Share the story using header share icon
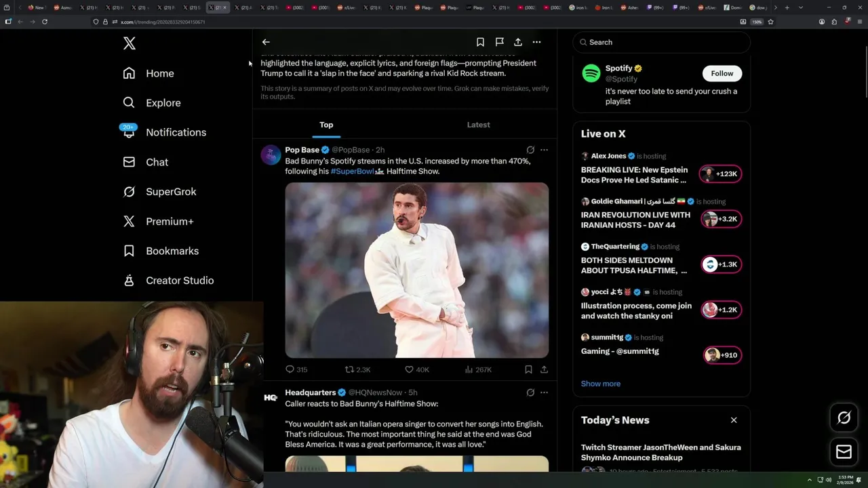This screenshot has height=488, width=868. pos(518,42)
